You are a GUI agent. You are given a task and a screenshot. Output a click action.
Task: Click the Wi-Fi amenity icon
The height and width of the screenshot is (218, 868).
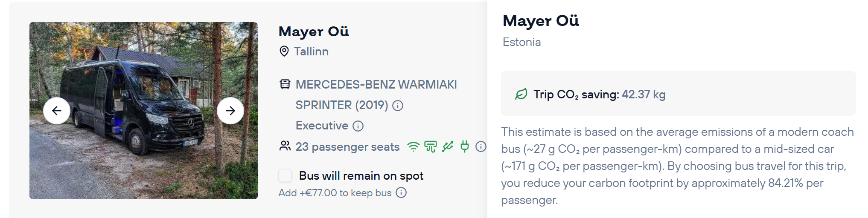(x=413, y=147)
